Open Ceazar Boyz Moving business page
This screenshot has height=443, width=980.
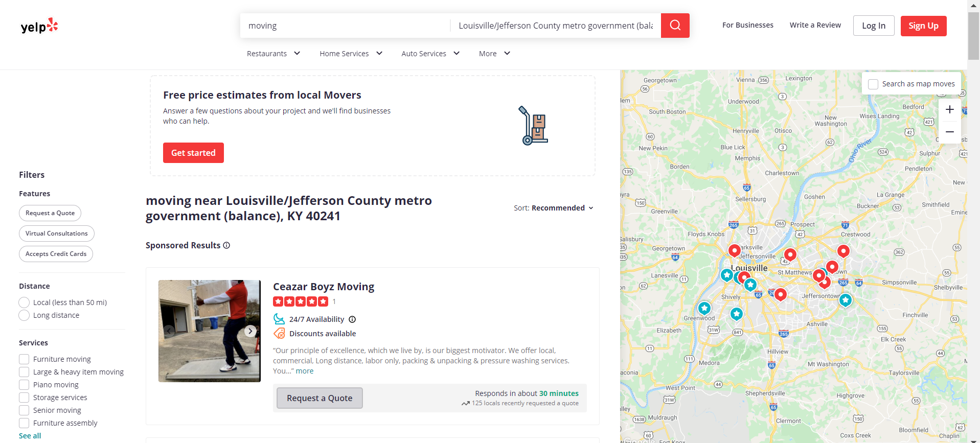pos(324,287)
